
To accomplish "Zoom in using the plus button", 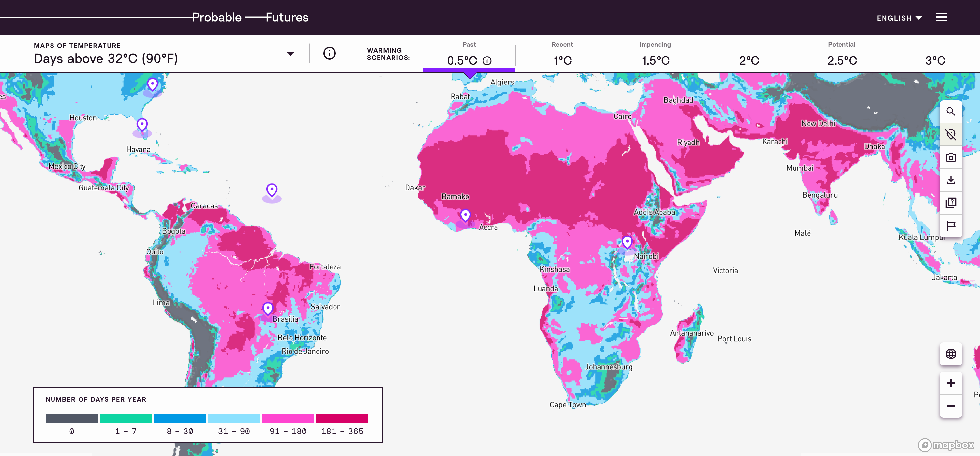I will [950, 383].
